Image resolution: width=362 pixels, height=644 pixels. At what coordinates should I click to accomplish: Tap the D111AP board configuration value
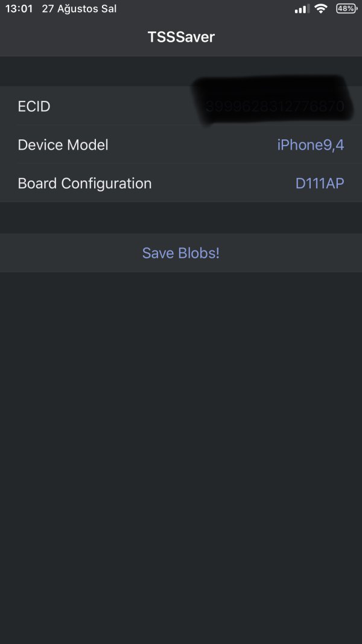click(319, 183)
